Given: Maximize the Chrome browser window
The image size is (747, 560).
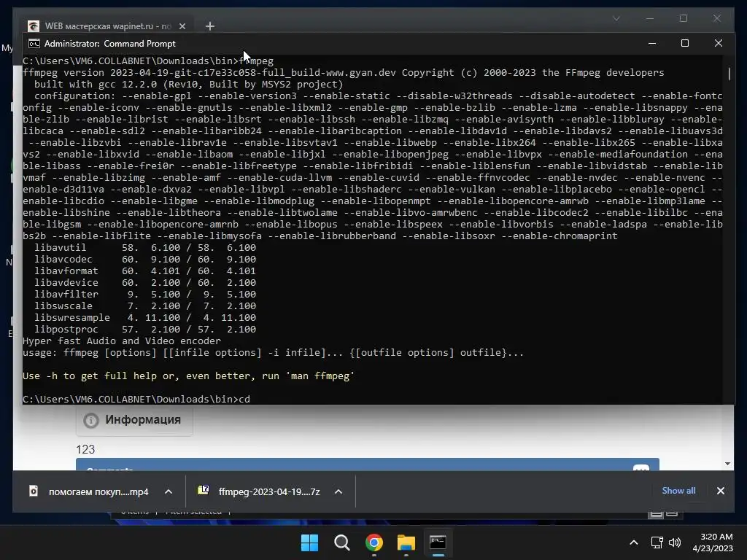Looking at the screenshot, I should click(x=683, y=18).
